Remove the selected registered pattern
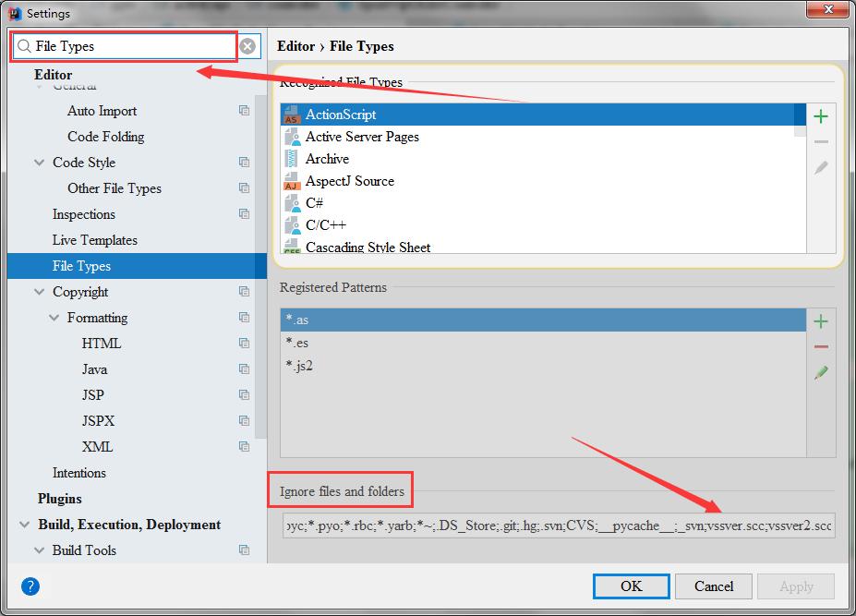This screenshot has width=856, height=616. (820, 347)
